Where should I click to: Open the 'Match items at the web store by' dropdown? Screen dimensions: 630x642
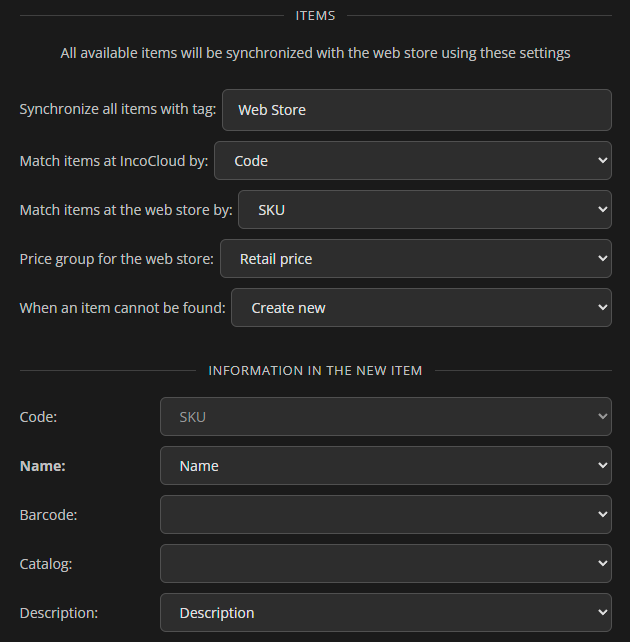tap(425, 210)
